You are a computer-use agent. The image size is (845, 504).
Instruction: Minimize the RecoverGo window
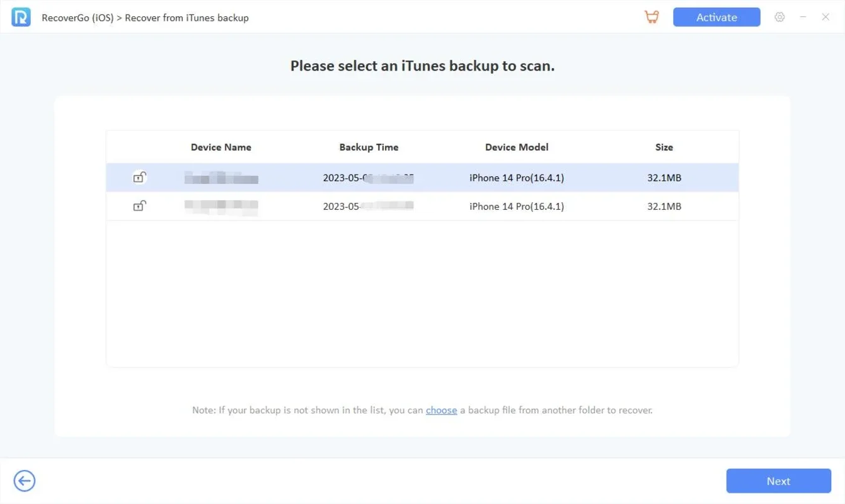click(803, 18)
